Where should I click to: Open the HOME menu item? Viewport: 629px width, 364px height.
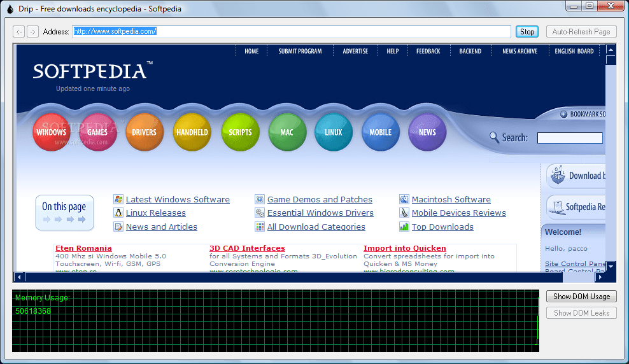251,52
